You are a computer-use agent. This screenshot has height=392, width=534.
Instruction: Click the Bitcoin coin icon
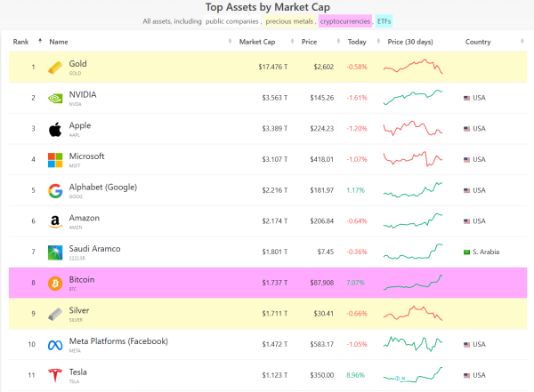(55, 283)
